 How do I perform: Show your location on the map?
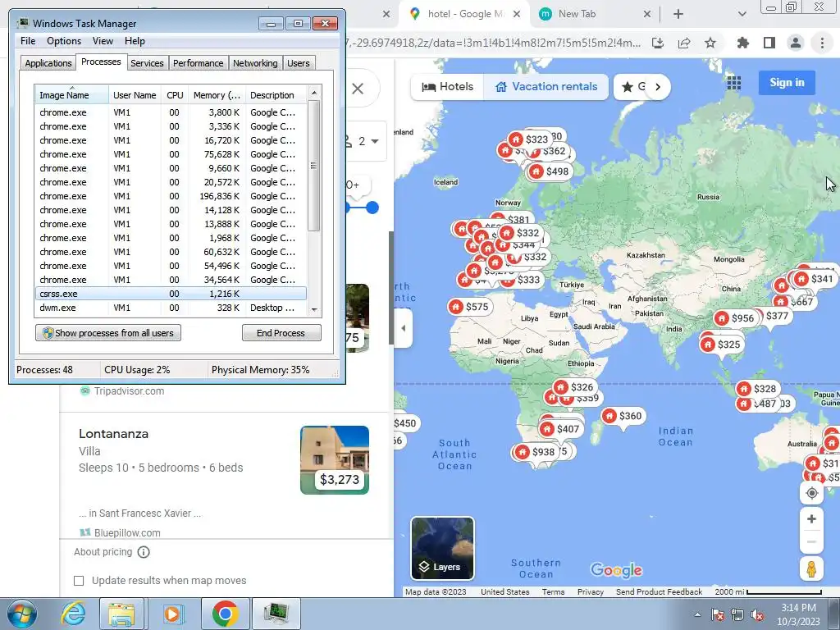click(x=811, y=493)
